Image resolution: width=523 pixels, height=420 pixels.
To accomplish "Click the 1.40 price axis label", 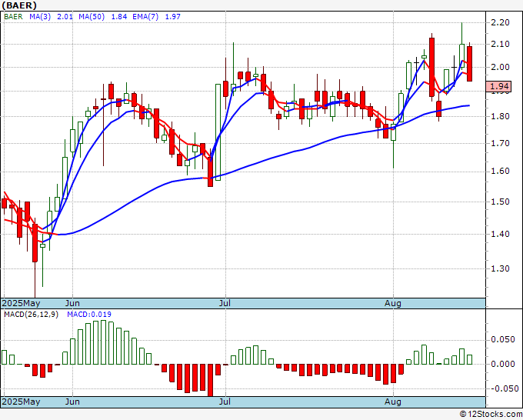I will 501,234.
